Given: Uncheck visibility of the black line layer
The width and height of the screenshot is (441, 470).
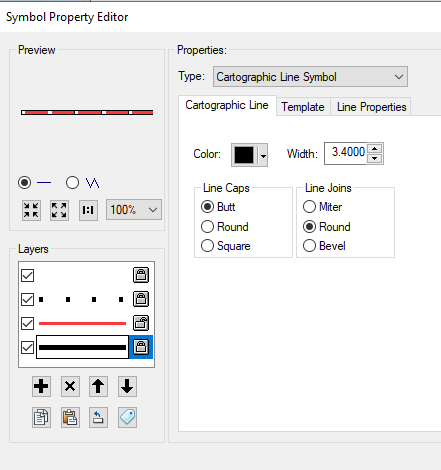Looking at the screenshot, I should (x=27, y=347).
